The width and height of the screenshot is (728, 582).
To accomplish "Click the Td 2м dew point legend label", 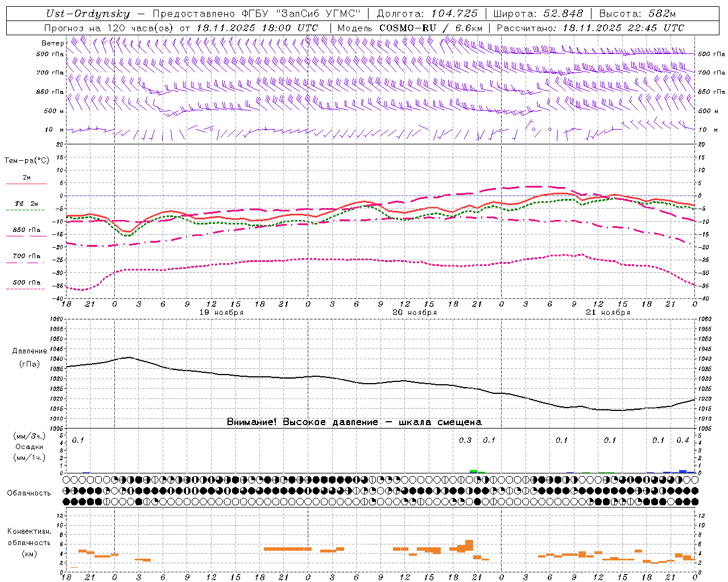I will 26,203.
